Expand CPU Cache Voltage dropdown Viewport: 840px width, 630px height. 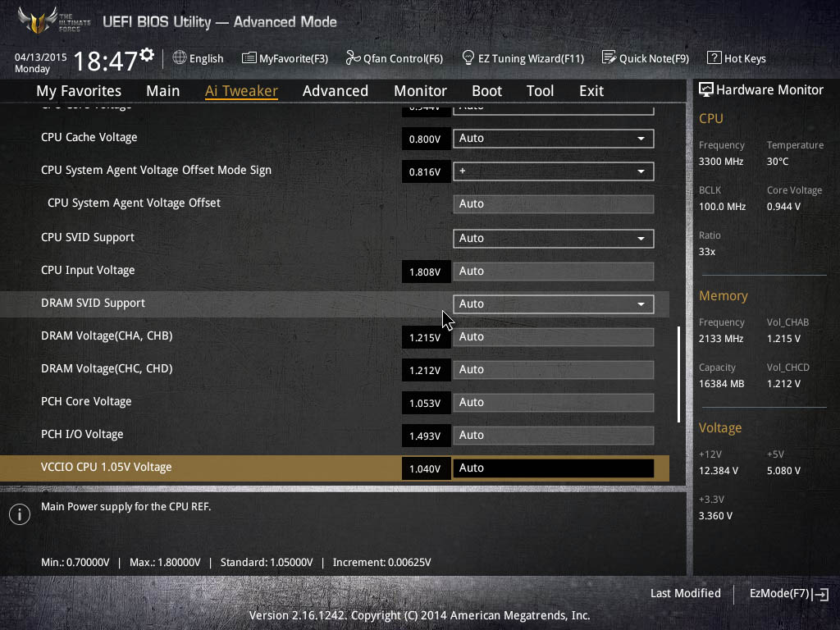tap(554, 138)
